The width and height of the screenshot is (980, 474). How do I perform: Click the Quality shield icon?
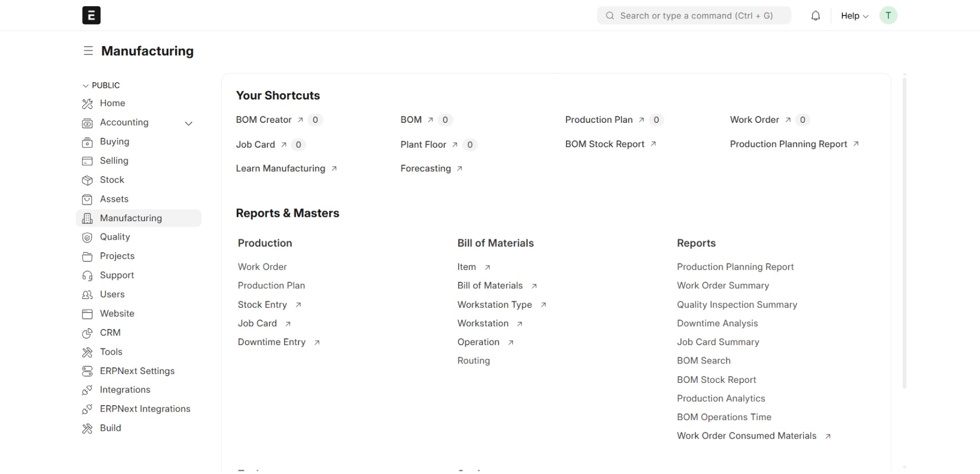point(87,238)
